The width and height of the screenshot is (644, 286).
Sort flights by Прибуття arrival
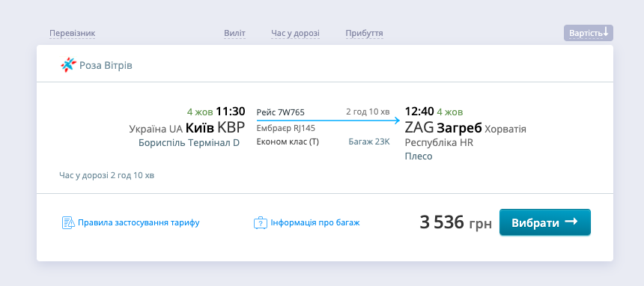click(x=364, y=33)
